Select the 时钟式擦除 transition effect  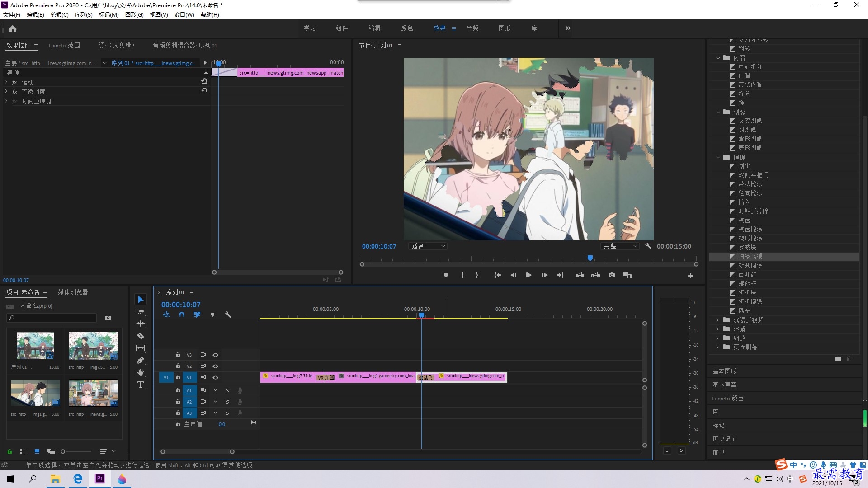(753, 211)
